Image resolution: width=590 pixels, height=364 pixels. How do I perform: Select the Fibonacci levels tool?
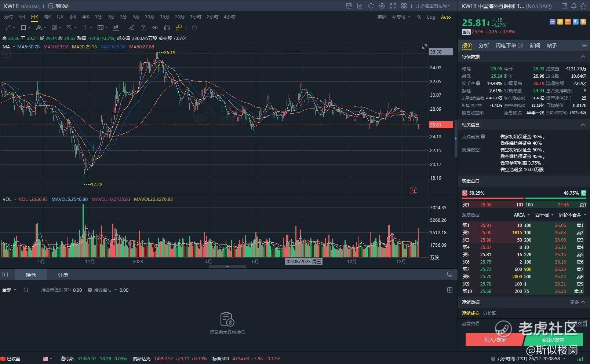[54, 27]
